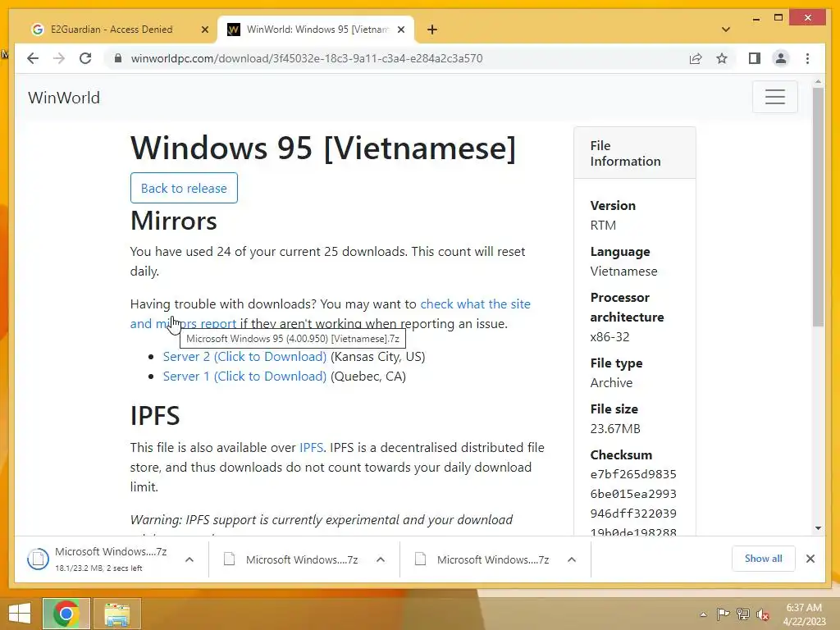Switch to E2Guardian - Access Denied tab

tap(112, 30)
